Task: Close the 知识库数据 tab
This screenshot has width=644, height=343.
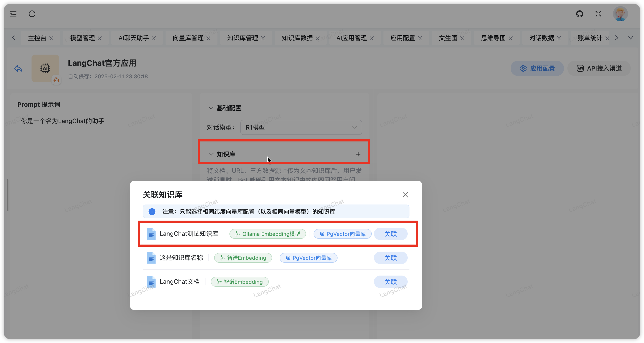Action: [318, 38]
